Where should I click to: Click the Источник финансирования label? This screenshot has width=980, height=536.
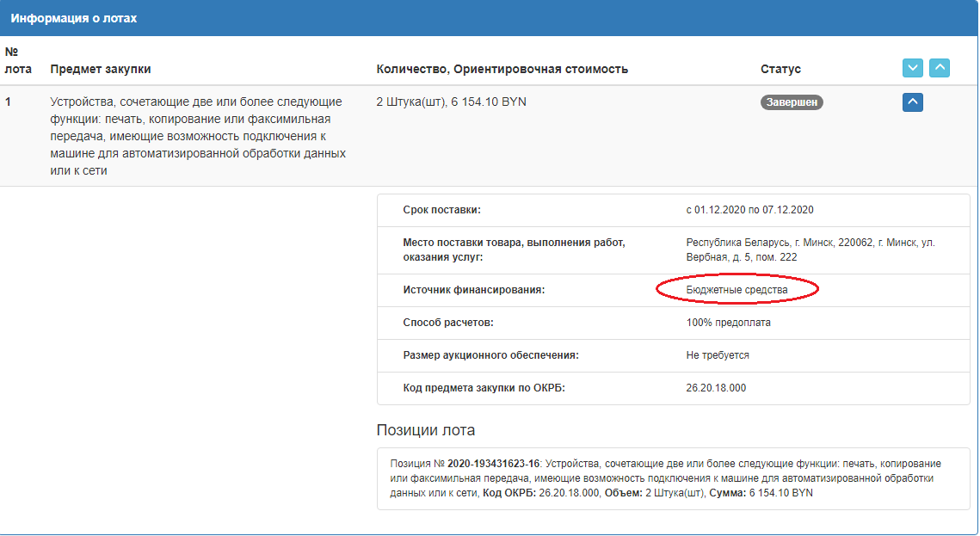(474, 290)
